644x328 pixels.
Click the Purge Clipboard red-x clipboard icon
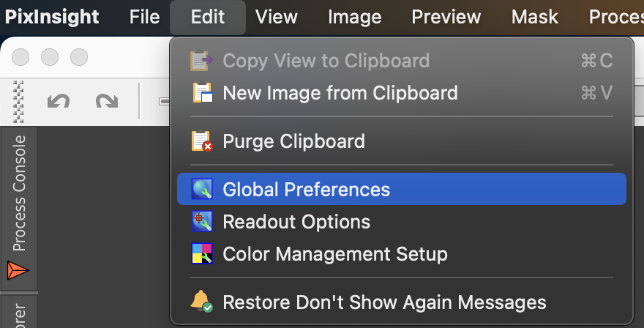[x=202, y=141]
